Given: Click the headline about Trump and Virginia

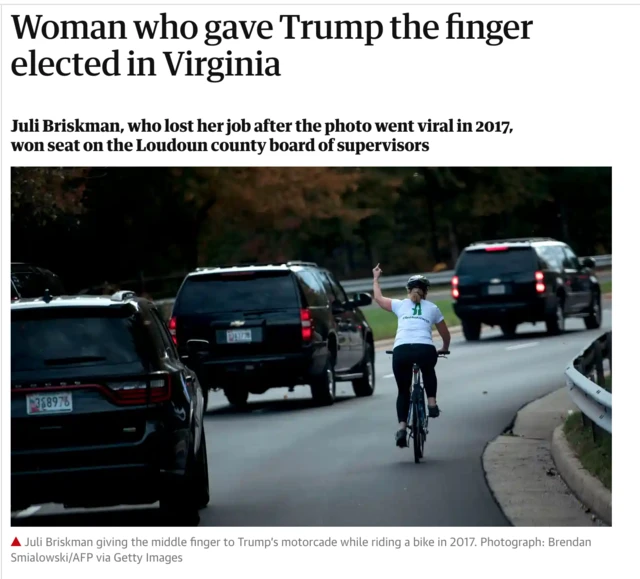Looking at the screenshot, I should [271, 46].
